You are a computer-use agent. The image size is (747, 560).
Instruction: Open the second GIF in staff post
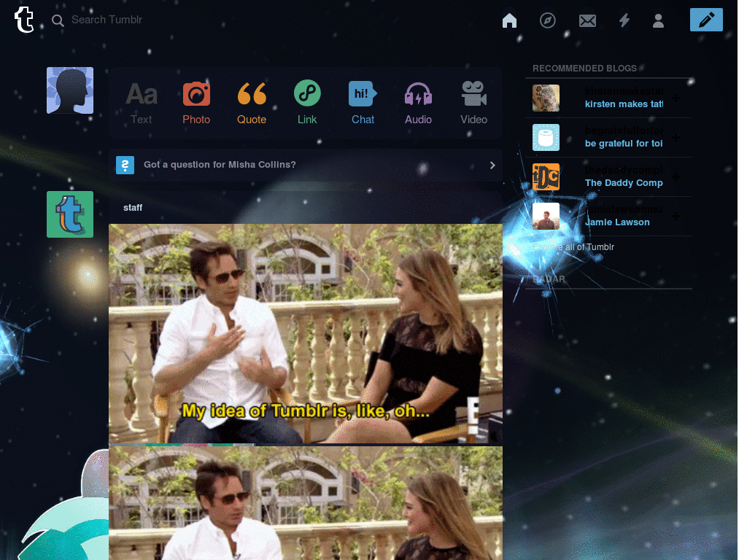tap(306, 503)
